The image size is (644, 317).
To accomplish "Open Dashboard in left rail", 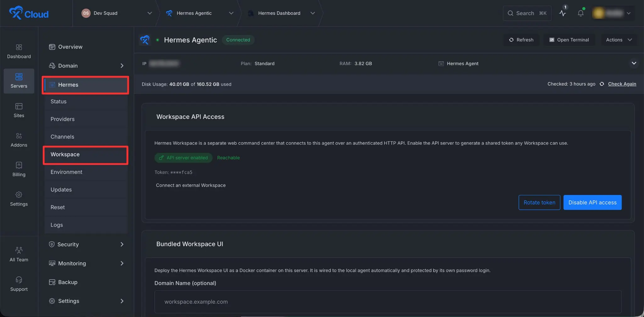I will pos(19,52).
